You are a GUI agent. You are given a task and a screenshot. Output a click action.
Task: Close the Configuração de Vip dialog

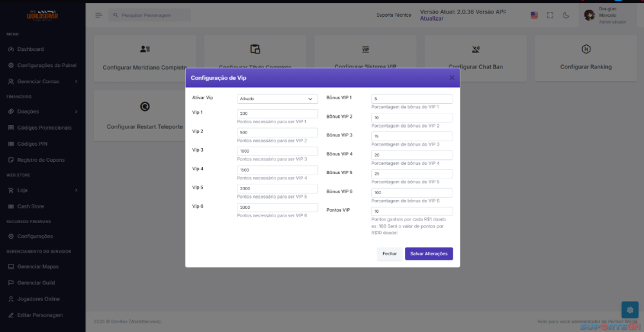point(451,77)
